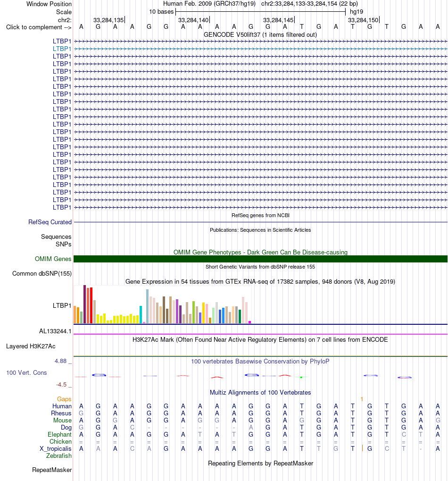Click the 'chr2:' ruler label
Image resolution: width=448 pixels, height=481 pixels.
click(65, 20)
